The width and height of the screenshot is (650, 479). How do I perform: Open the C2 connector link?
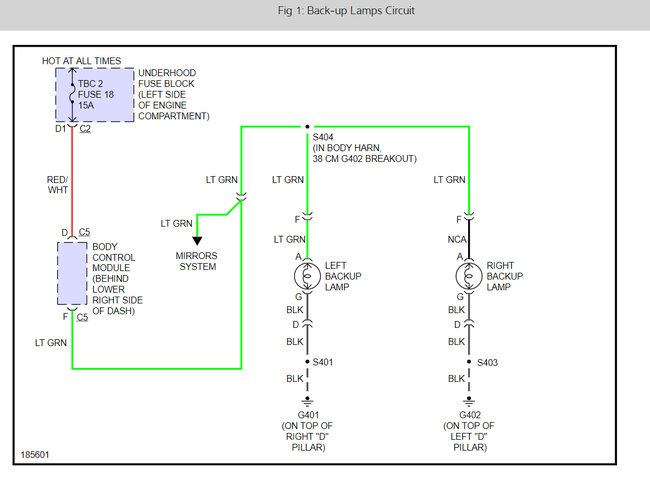tap(85, 129)
